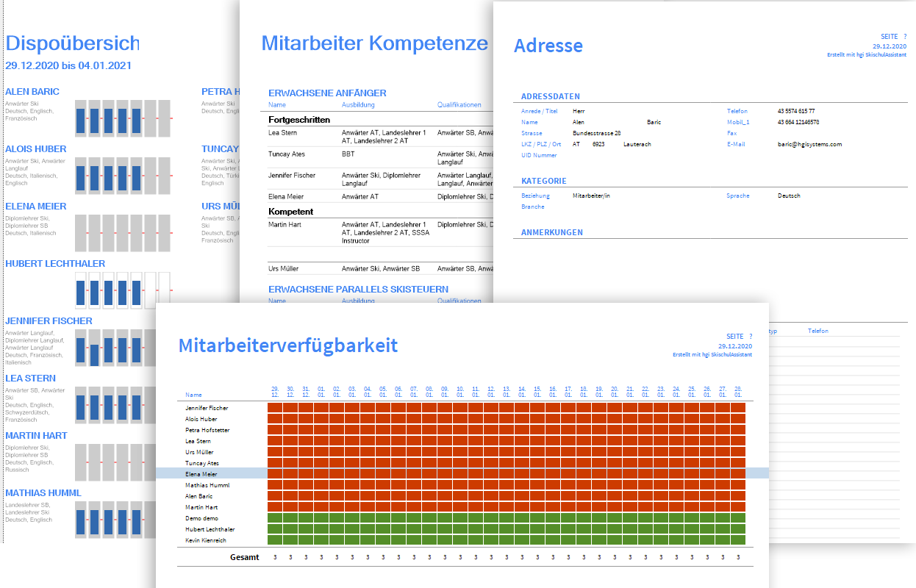This screenshot has width=916, height=588.
Task: Click the ERWACHSENE PARALLELS SKISTEUERN section heading
Action: [x=358, y=290]
